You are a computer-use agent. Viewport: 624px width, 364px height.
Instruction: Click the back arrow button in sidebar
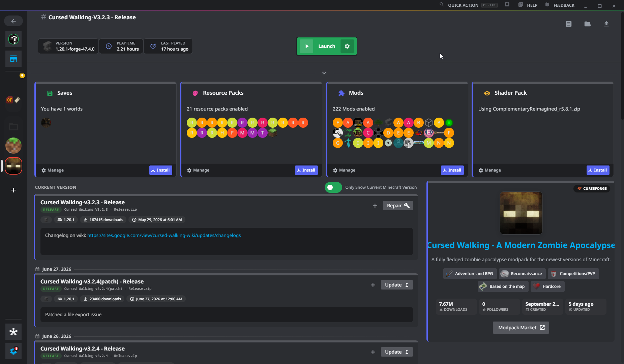[x=13, y=21]
